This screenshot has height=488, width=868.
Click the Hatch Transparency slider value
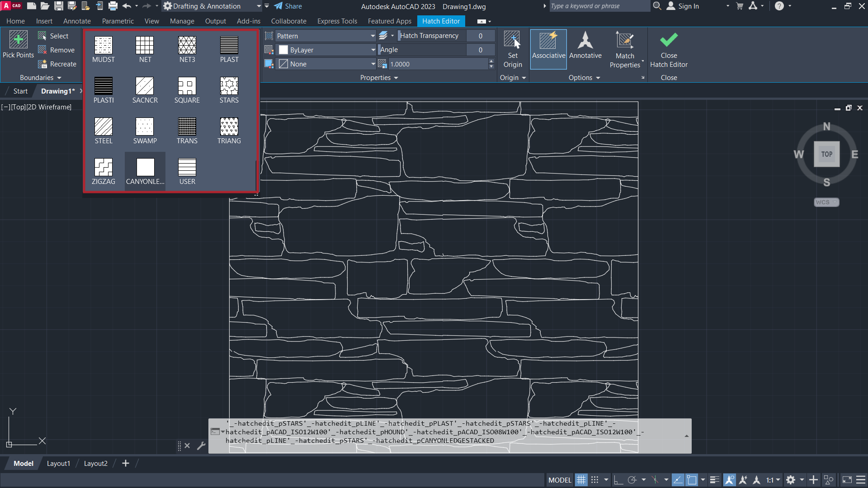coord(480,36)
